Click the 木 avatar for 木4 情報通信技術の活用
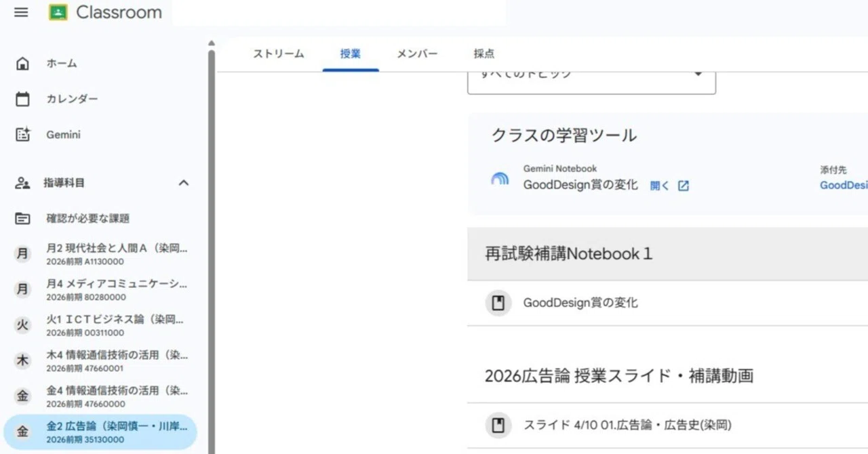Screen dimensions: 868x454 click(x=22, y=361)
